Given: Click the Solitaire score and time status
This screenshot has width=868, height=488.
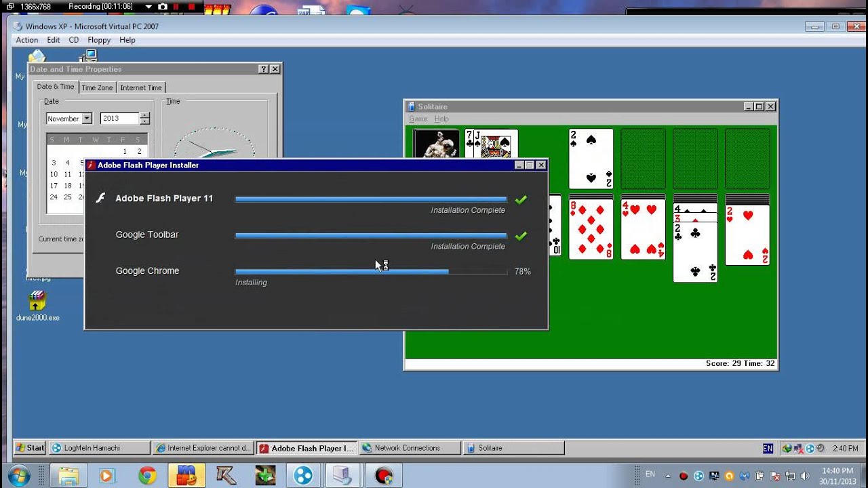Looking at the screenshot, I should pyautogui.click(x=740, y=364).
